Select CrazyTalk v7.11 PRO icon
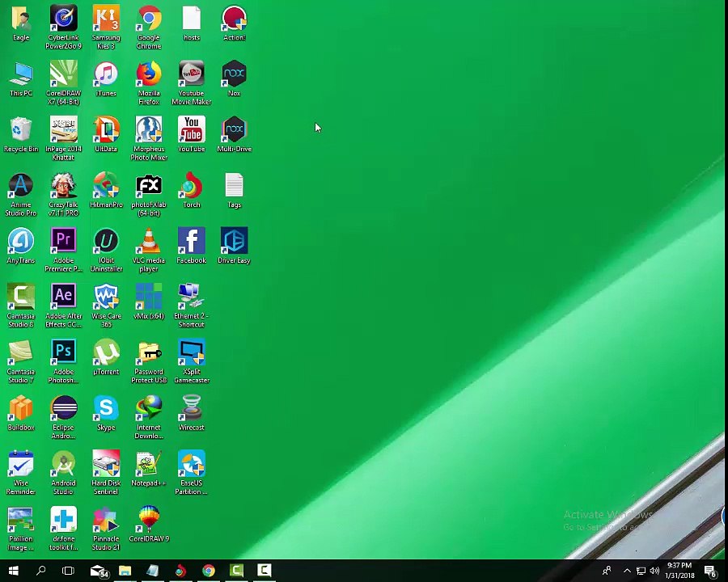Viewport: 728px width, 582px height. (64, 186)
